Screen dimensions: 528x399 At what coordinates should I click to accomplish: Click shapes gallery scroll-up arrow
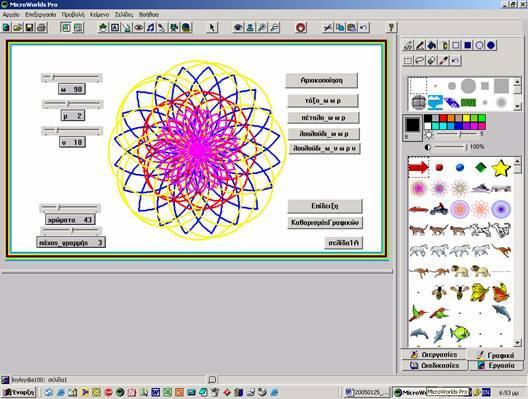518,161
